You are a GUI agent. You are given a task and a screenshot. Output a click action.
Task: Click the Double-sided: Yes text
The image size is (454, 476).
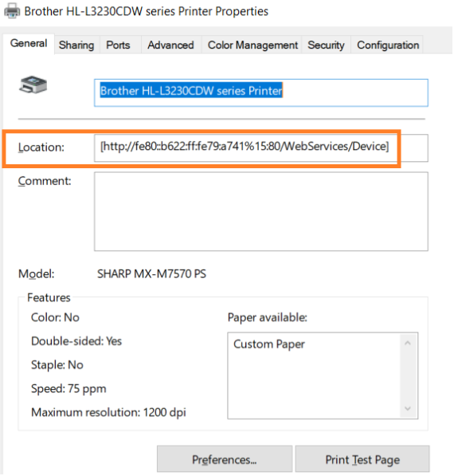pos(76,341)
